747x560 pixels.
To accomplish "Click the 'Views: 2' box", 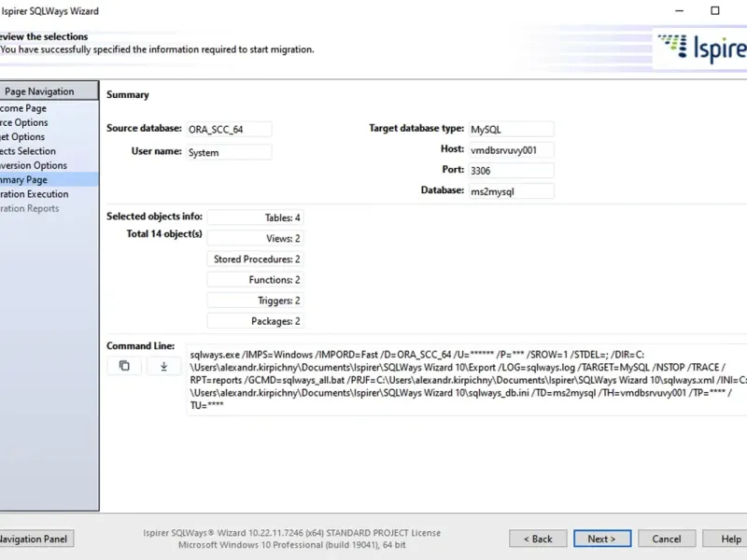I will click(255, 238).
